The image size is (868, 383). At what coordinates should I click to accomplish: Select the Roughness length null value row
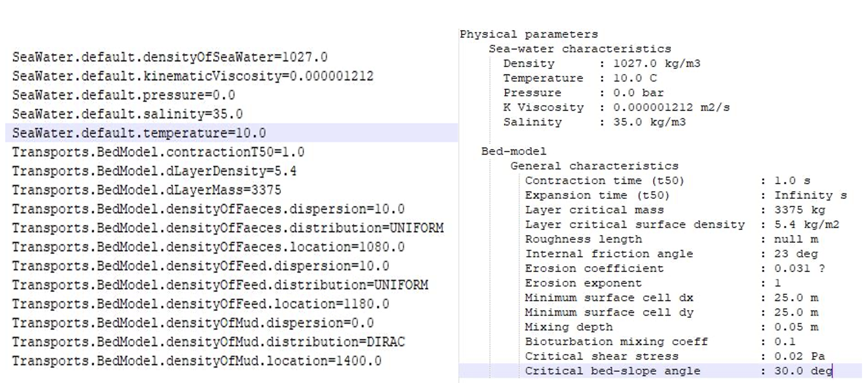pyautogui.click(x=671, y=239)
